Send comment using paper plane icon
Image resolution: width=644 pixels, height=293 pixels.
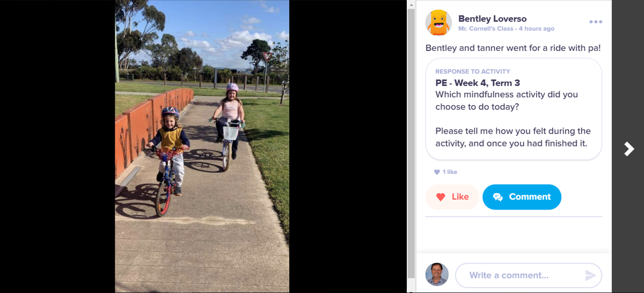pos(590,275)
